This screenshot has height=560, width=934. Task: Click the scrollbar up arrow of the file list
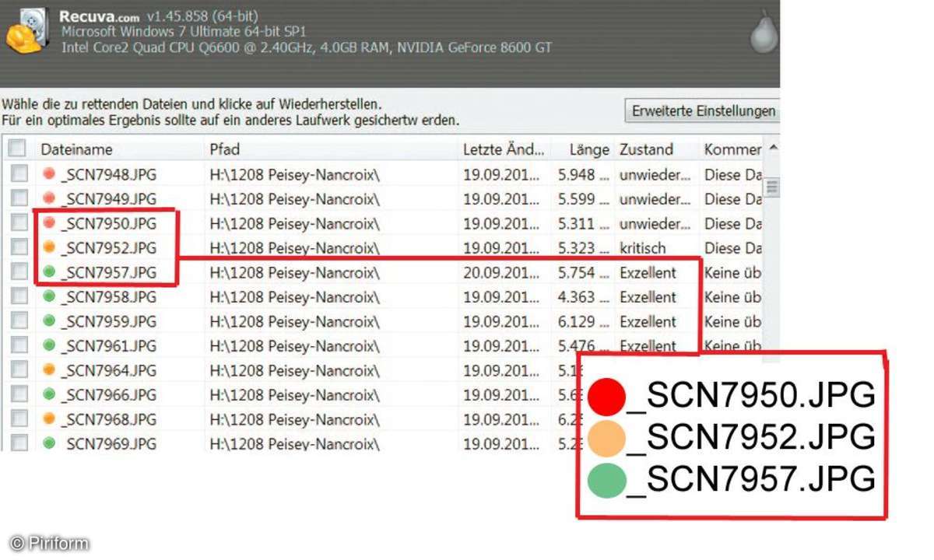(x=772, y=148)
